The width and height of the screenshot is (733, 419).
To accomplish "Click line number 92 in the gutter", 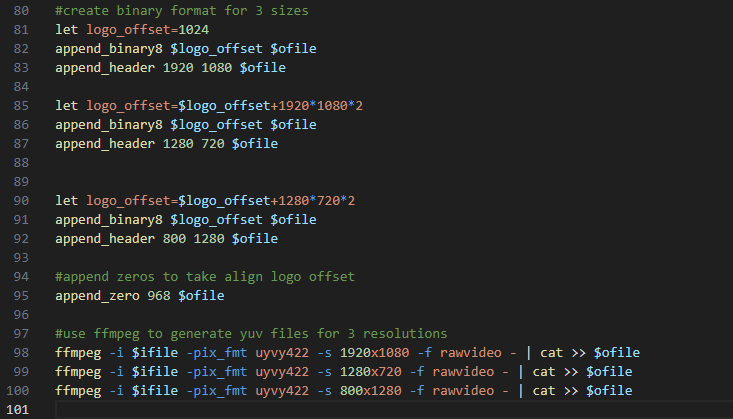I will tap(21, 239).
